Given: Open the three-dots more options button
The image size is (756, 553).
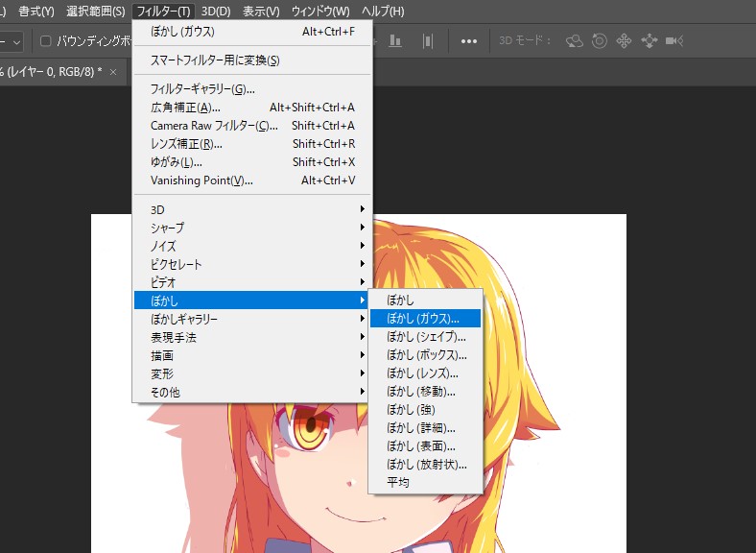Looking at the screenshot, I should (468, 41).
